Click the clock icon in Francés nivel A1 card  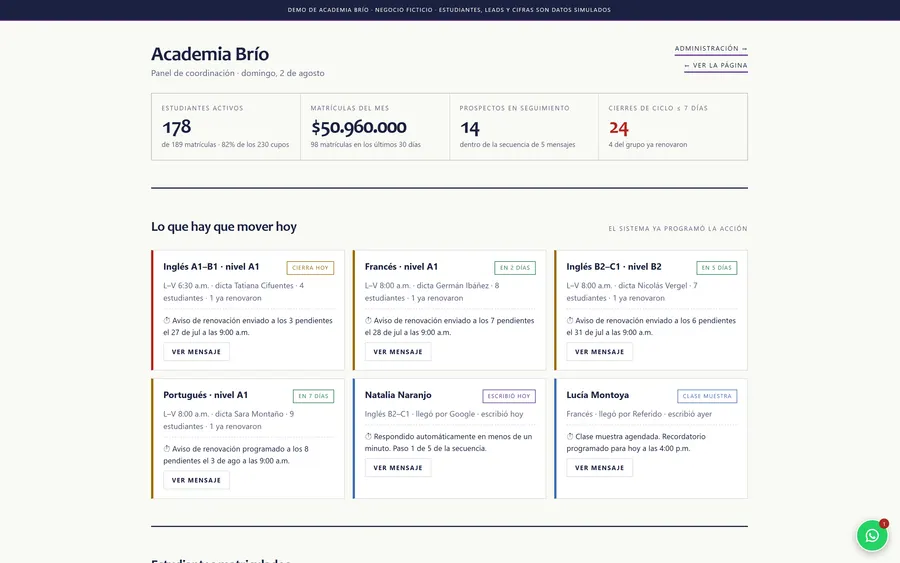coord(368,320)
